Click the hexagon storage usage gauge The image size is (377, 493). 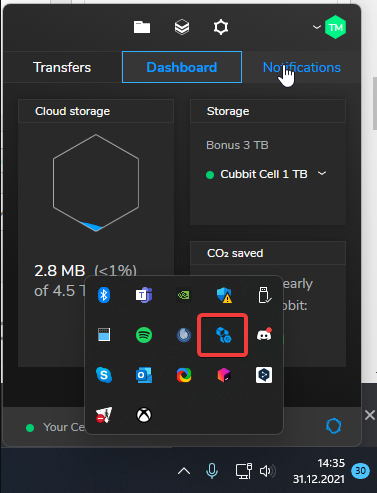[x=96, y=183]
